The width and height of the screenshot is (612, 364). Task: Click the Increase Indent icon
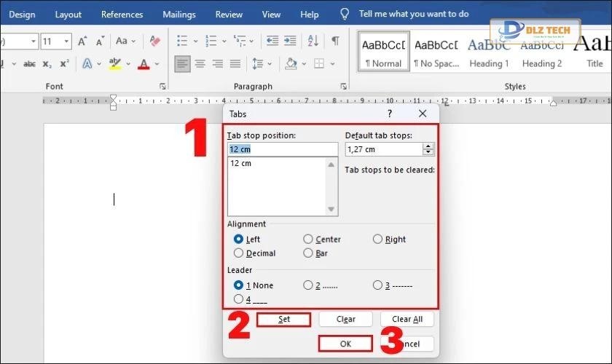(x=291, y=41)
